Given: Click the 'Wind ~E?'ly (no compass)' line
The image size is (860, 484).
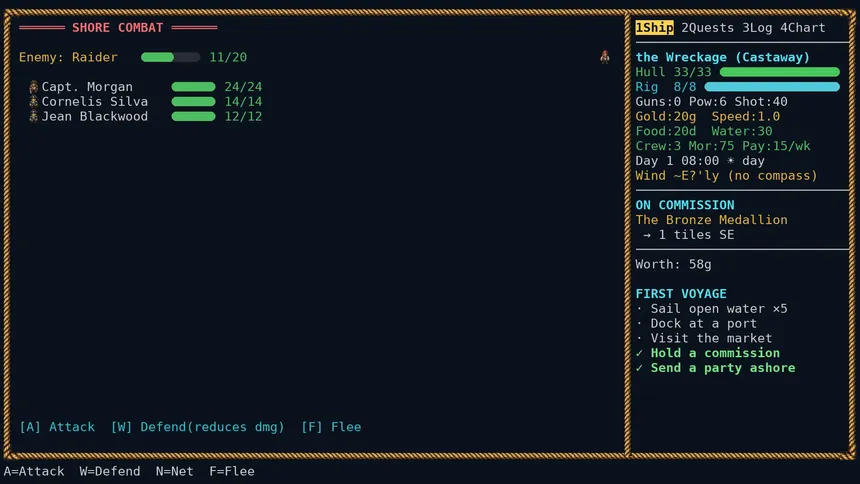Looking at the screenshot, I should pos(726,176).
